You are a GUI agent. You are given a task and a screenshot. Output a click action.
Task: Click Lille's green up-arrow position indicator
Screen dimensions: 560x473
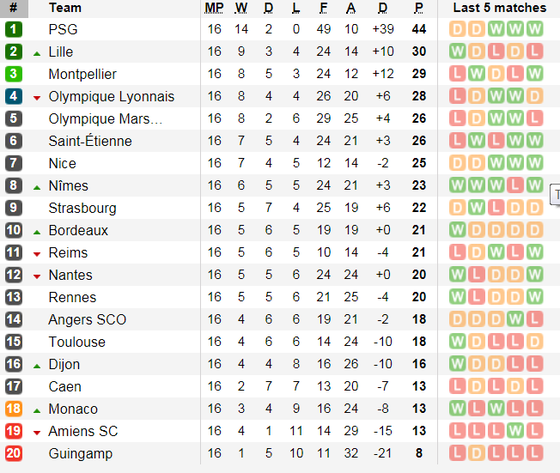point(37,54)
